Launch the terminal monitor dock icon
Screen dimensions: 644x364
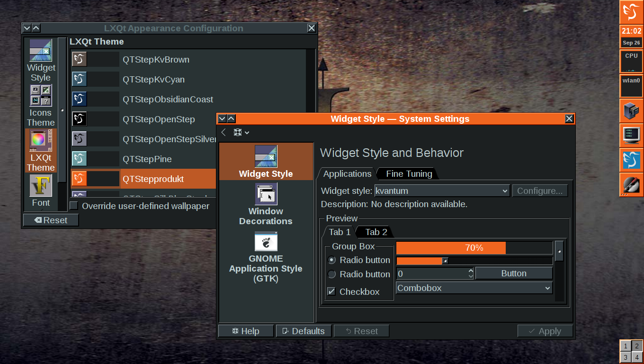(631, 136)
